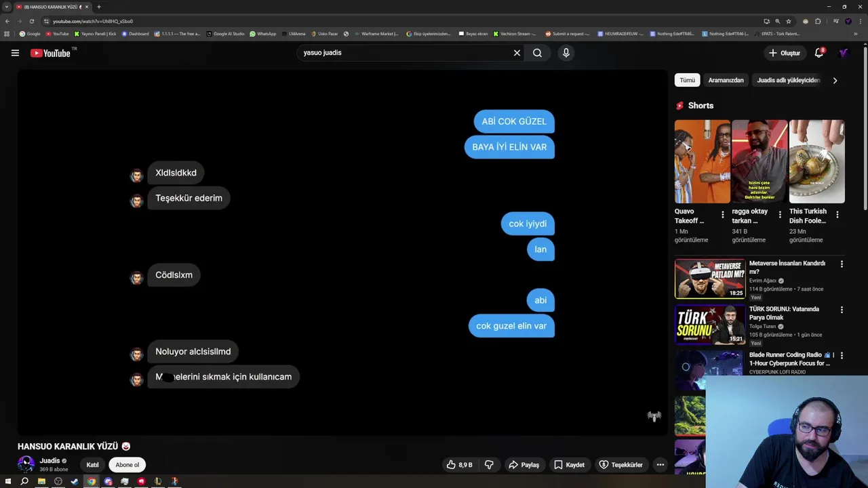Select the Tümü filter chip

(687, 80)
